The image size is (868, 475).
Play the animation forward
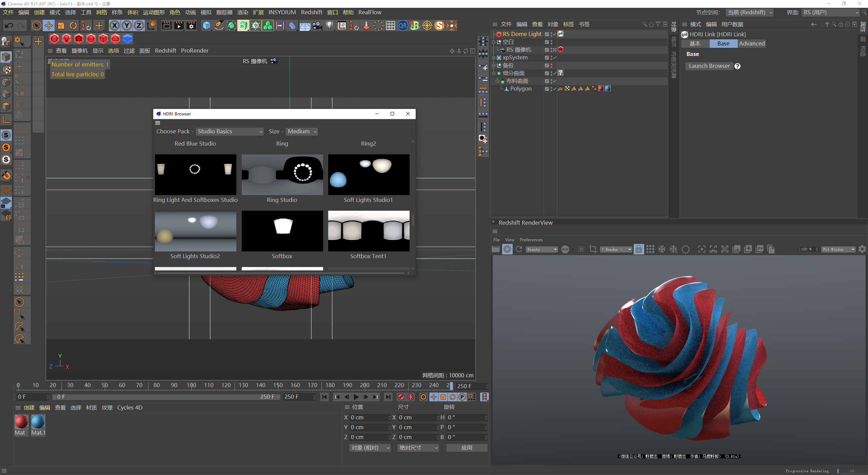point(356,397)
